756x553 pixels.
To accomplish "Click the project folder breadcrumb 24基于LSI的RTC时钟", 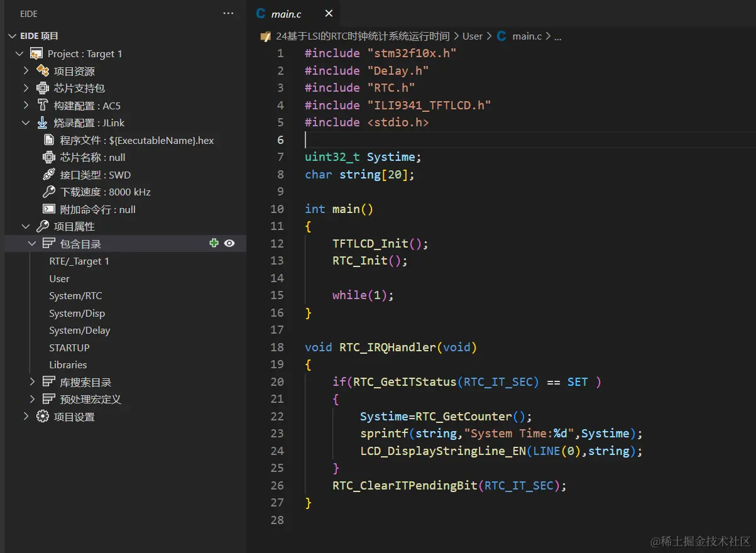I will (363, 36).
